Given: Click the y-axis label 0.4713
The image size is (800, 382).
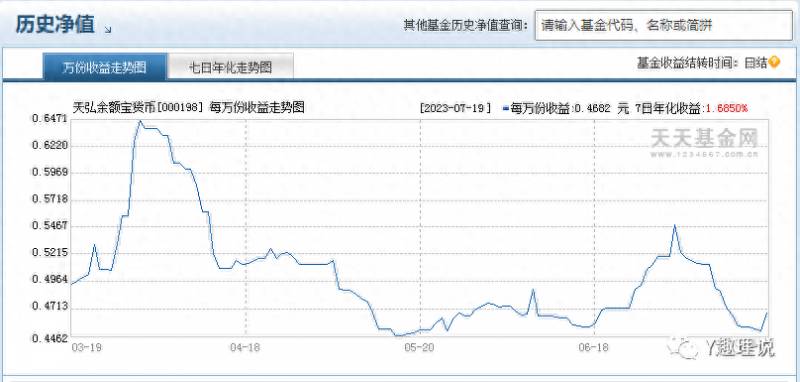Looking at the screenshot, I should click(x=49, y=306).
